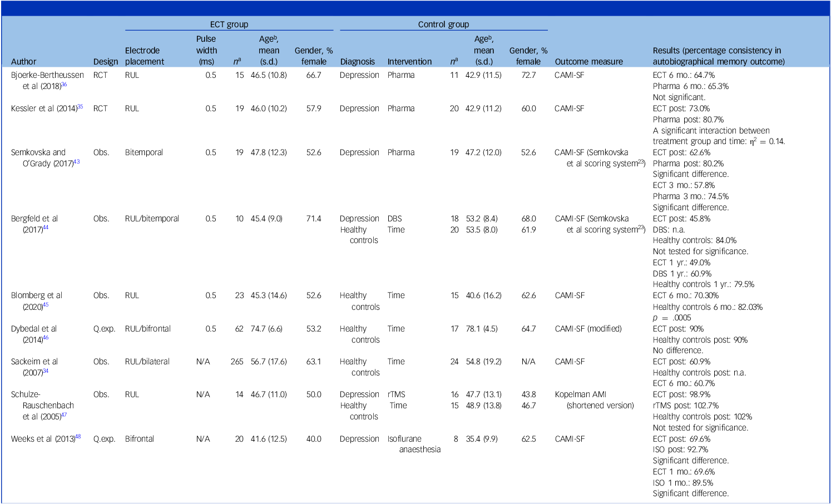Follow reference 43 for Semkovska and O'Grady (2017)

pos(77,162)
